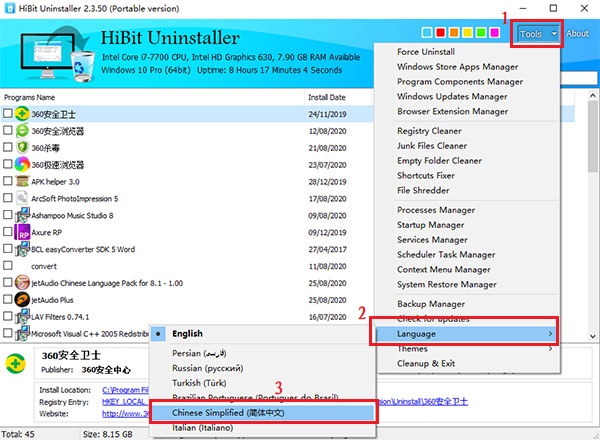Check the box for APK helper 3.0

[8, 181]
